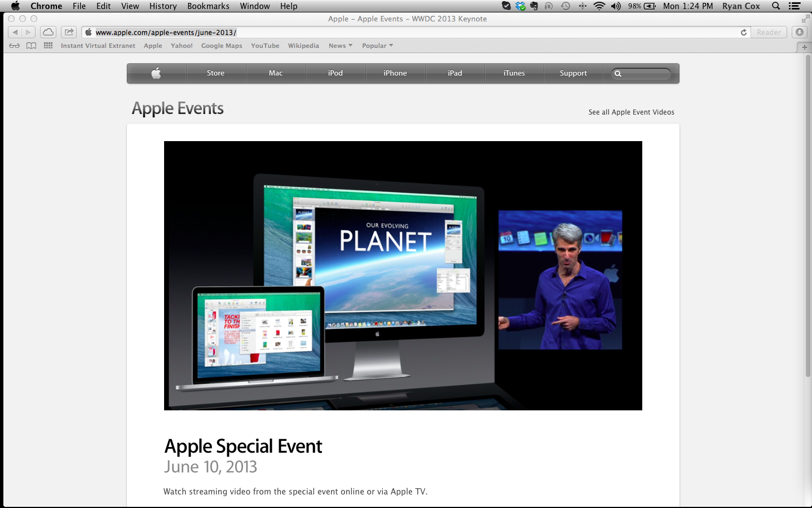
Task: Open the Yahoo! bookmark
Action: coord(182,46)
